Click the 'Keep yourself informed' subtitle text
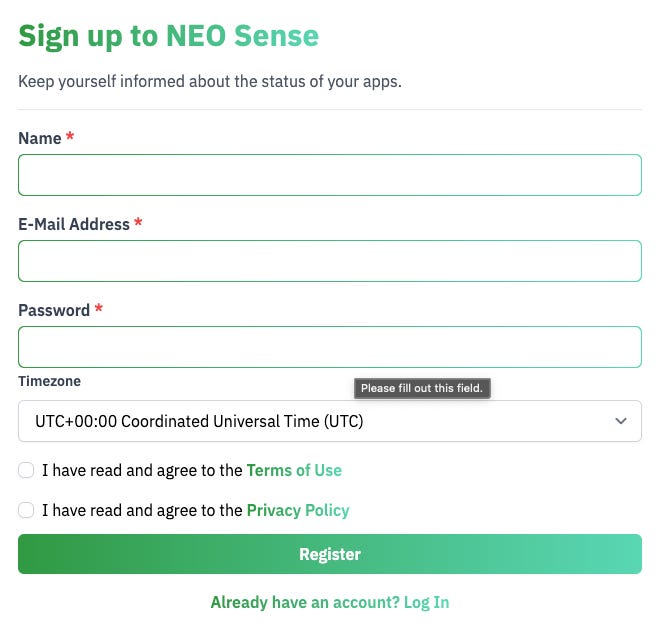Viewport: 656px width, 629px height. [210, 81]
